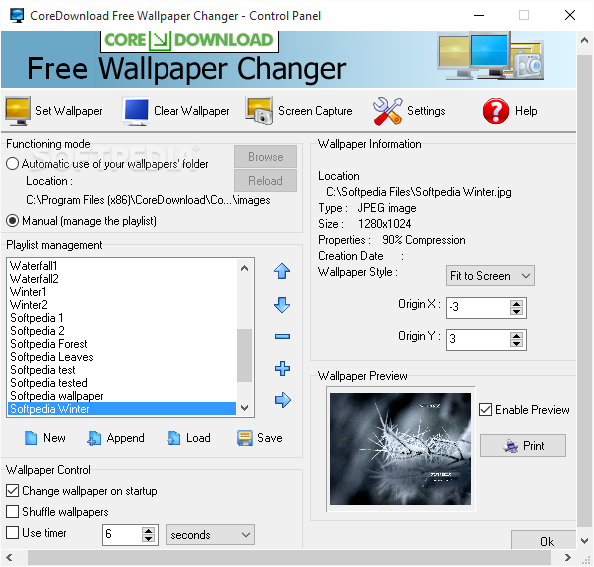The image size is (594, 567).
Task: Open the timer unit seconds dropdown
Action: 210,535
